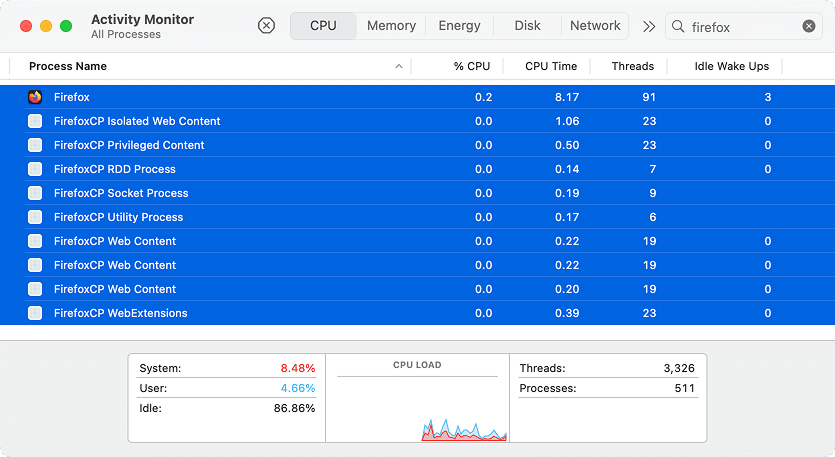Switch to the Memory tab
The width and height of the screenshot is (835, 457).
click(x=391, y=26)
